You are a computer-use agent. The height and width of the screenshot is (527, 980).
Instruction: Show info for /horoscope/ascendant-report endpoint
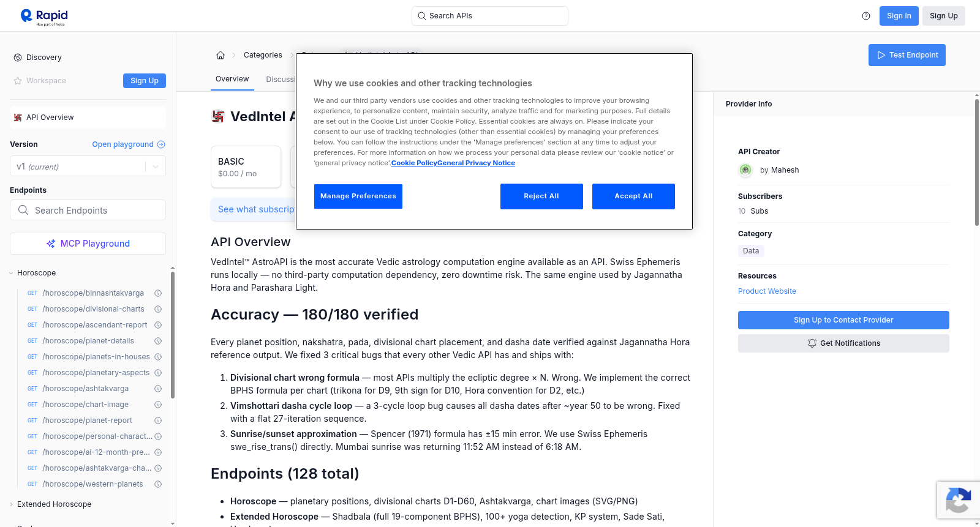point(158,325)
